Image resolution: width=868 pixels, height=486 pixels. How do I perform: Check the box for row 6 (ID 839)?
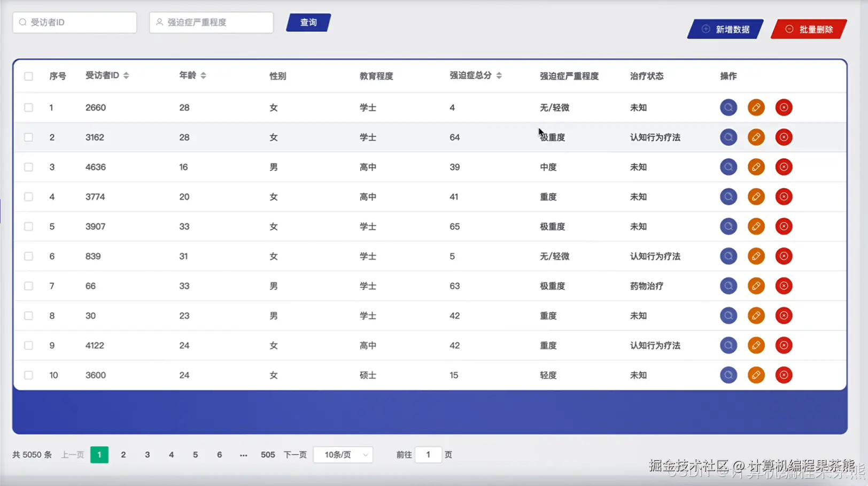28,256
